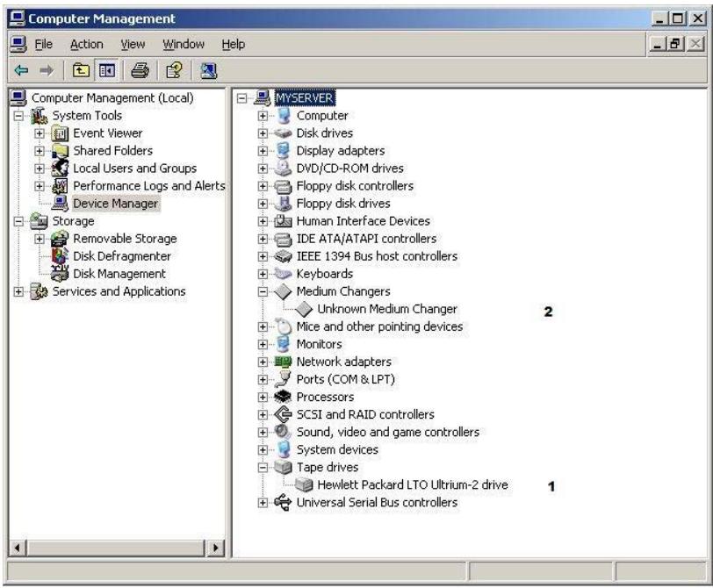This screenshot has width=713, height=588.
Task: Open the Action menu
Action: tap(86, 45)
